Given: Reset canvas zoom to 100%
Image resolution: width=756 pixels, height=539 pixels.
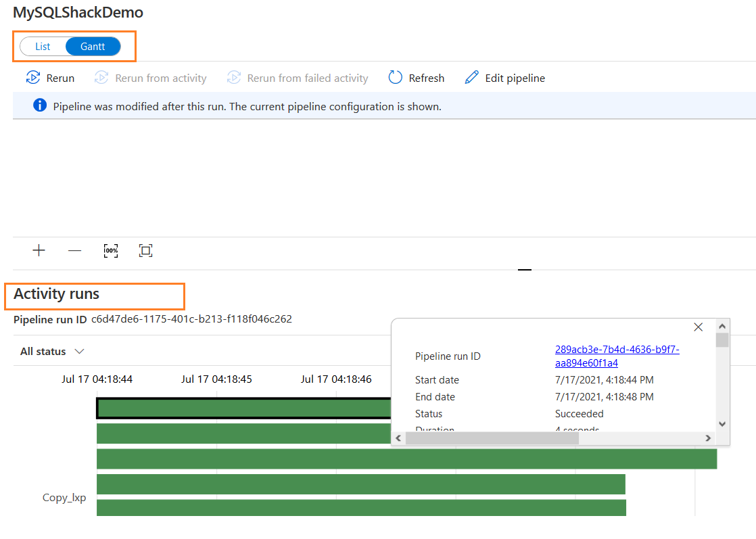Looking at the screenshot, I should tap(111, 251).
